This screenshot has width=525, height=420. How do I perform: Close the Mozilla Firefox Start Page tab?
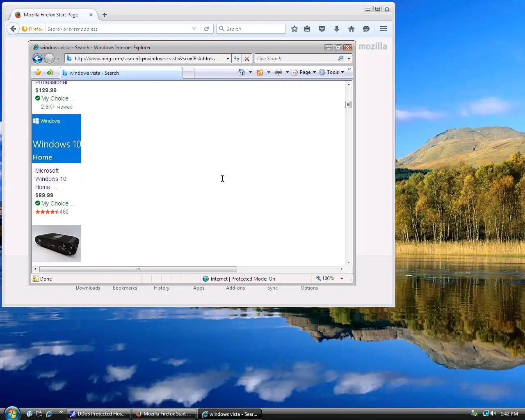point(91,15)
